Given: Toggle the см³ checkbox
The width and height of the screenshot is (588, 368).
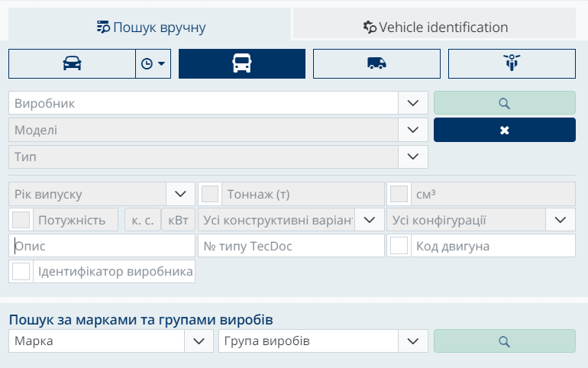Looking at the screenshot, I should pos(399,194).
